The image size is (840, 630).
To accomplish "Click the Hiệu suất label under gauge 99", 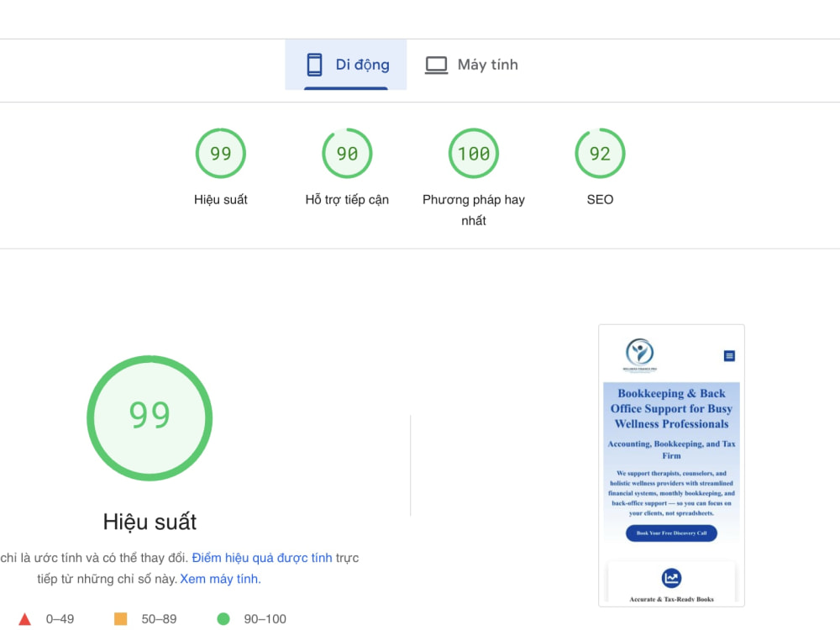I will click(221, 200).
